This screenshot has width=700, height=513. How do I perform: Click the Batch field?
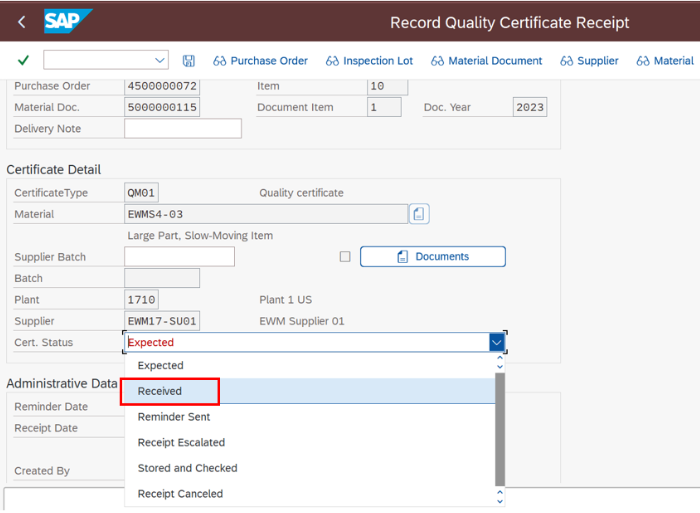coord(162,278)
